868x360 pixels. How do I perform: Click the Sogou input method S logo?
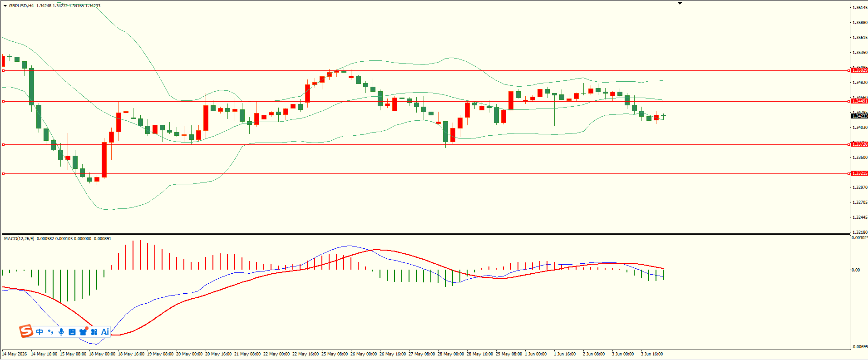click(26, 331)
